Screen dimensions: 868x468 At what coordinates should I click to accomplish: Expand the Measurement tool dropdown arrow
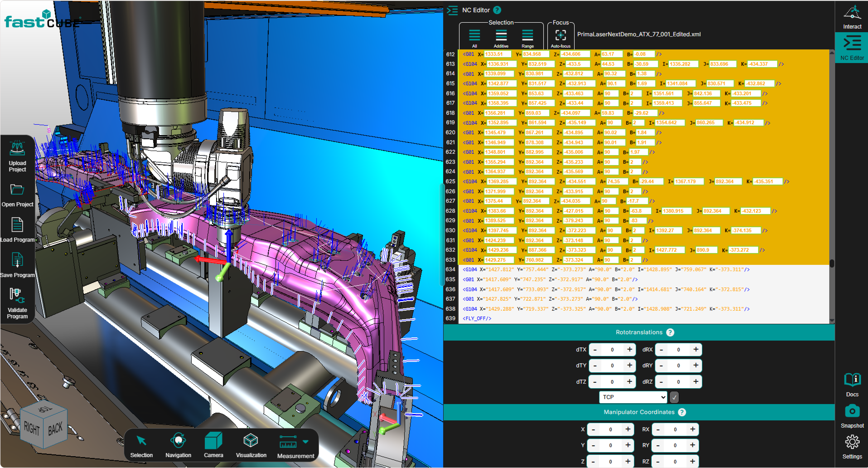click(x=305, y=442)
